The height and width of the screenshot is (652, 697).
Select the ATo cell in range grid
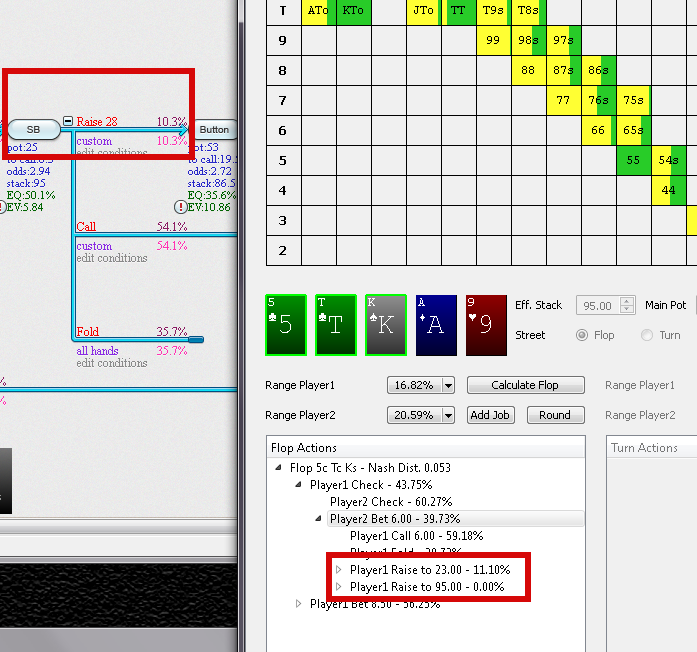point(319,10)
